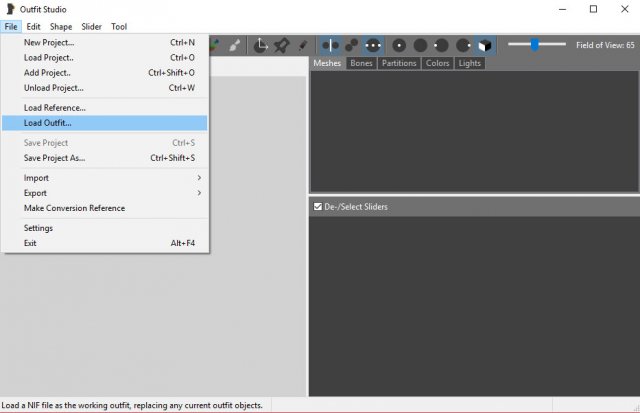Viewport: 640px width, 413px height.
Task: Choose Load Outfit... from File menu
Action: (x=48, y=123)
